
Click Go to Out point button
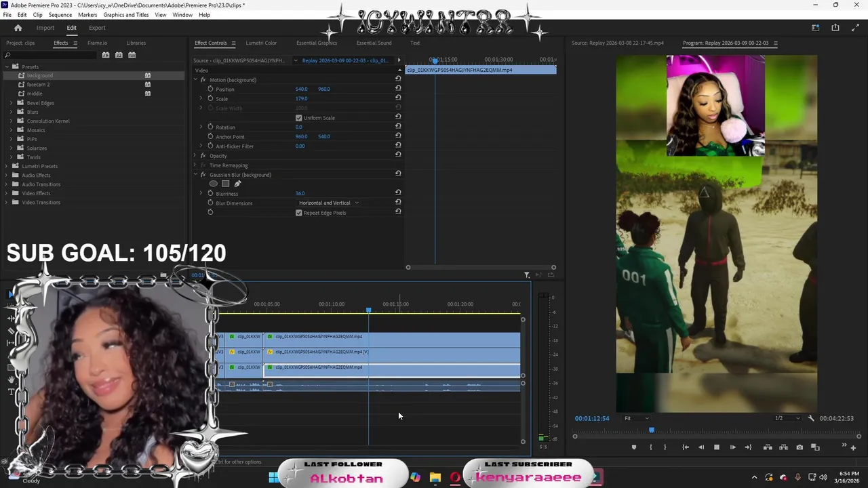click(x=748, y=447)
